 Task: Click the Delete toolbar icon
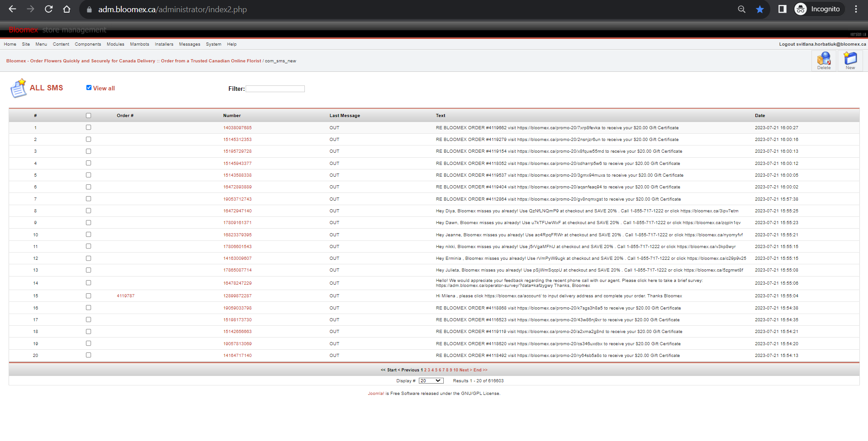point(824,61)
